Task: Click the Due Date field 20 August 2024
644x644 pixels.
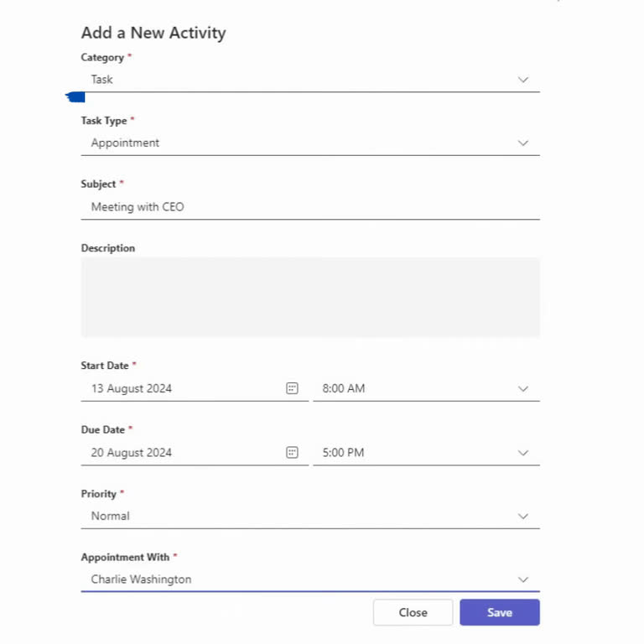Action: (195, 453)
